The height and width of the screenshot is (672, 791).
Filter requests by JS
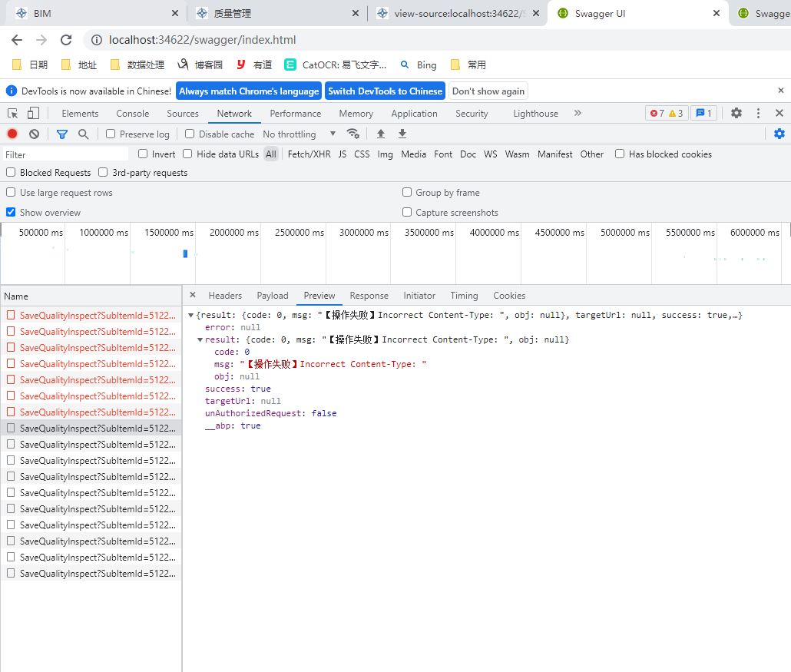click(343, 154)
